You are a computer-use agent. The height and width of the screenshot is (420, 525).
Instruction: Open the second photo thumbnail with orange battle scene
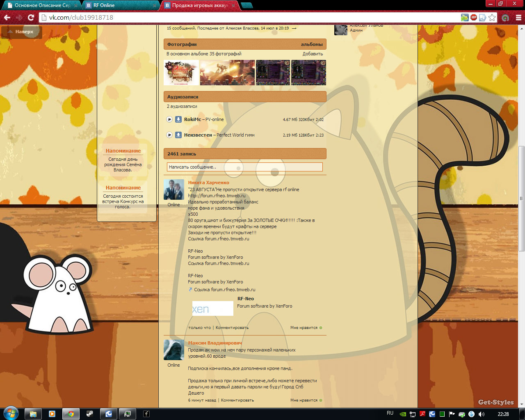pos(227,73)
